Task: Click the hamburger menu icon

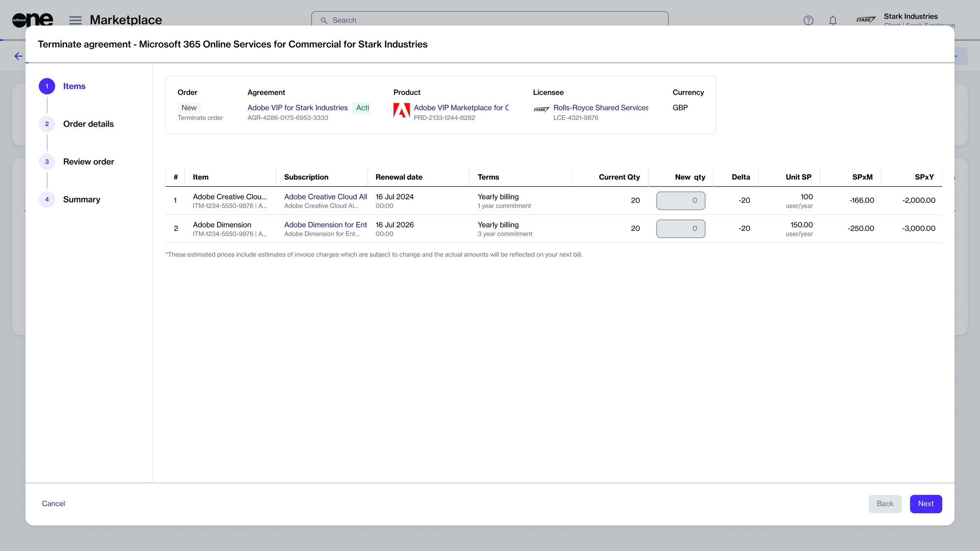Action: [x=75, y=20]
